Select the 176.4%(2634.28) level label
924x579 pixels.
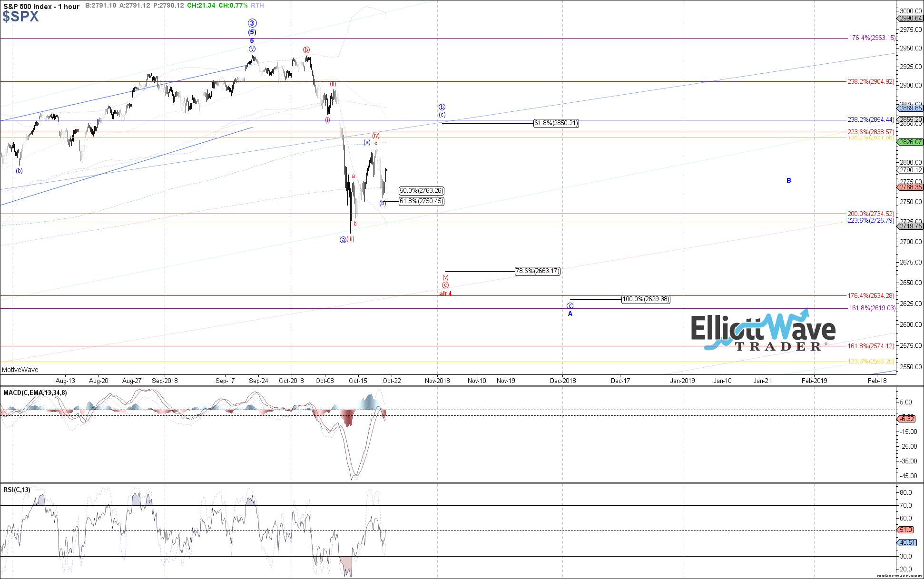(x=871, y=295)
